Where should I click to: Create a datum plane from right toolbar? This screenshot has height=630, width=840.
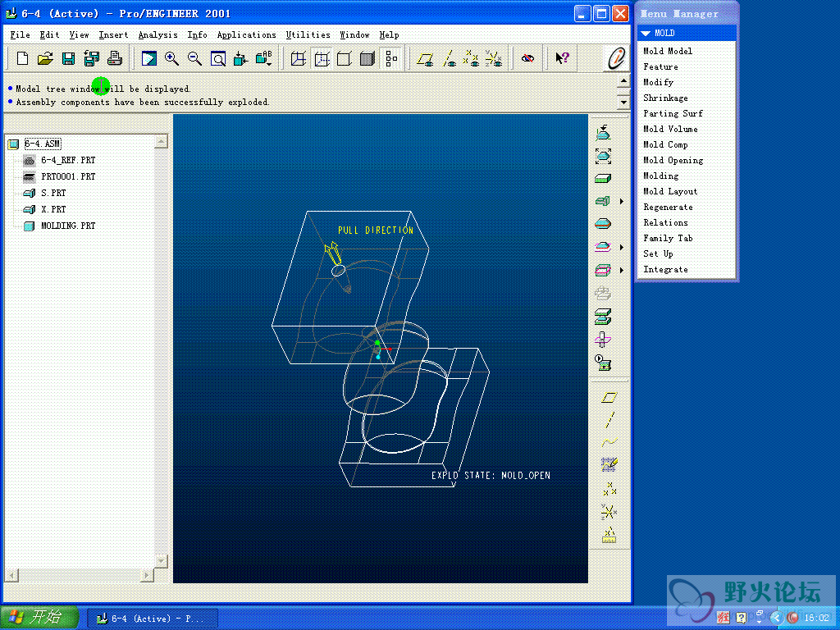click(609, 397)
